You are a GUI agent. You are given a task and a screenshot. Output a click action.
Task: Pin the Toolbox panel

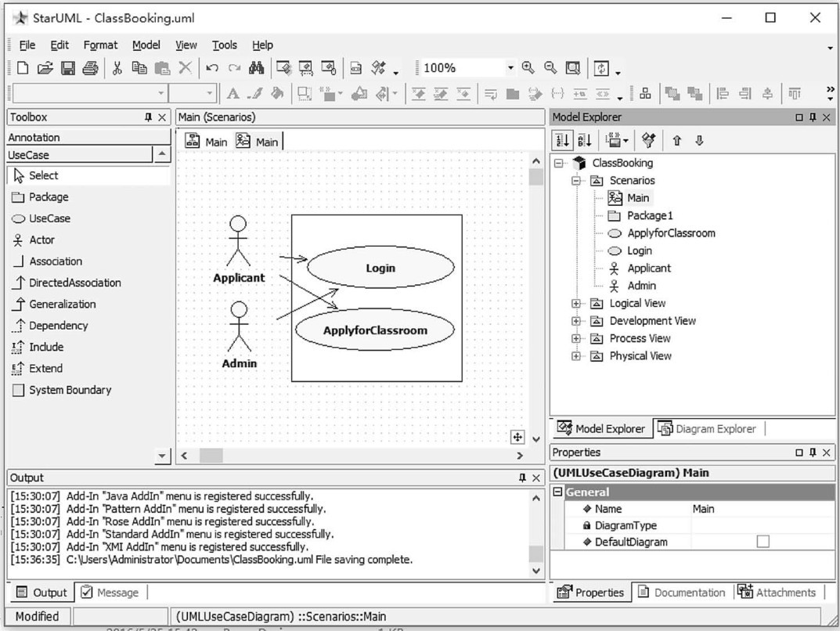coord(149,117)
